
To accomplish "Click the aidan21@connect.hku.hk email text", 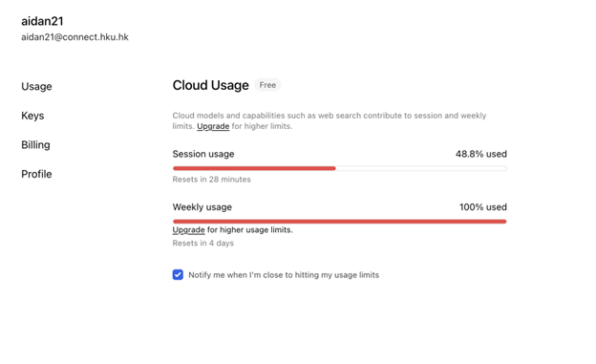I will (74, 37).
